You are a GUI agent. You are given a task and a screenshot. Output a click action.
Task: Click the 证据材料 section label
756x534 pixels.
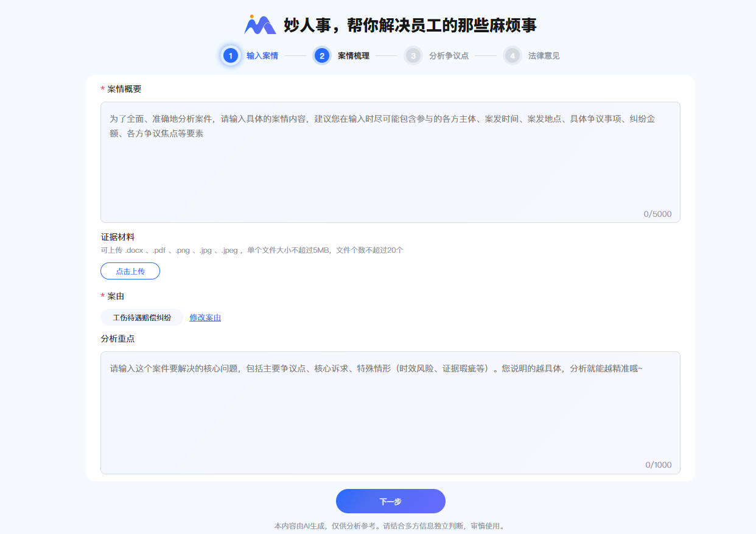tap(117, 237)
